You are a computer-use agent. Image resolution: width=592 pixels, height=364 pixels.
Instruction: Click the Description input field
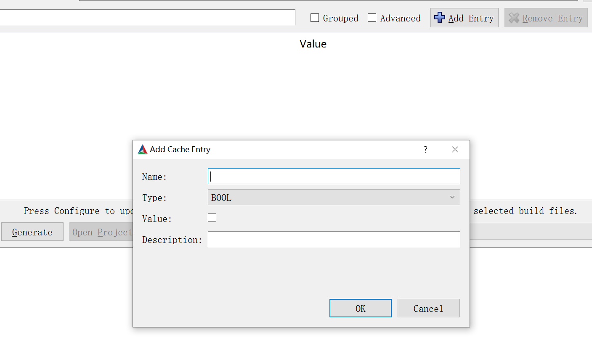tap(334, 239)
